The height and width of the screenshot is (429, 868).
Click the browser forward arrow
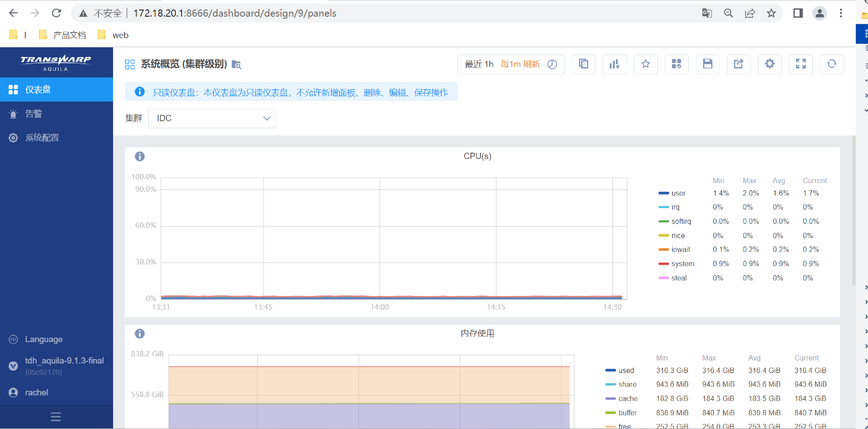[x=35, y=13]
